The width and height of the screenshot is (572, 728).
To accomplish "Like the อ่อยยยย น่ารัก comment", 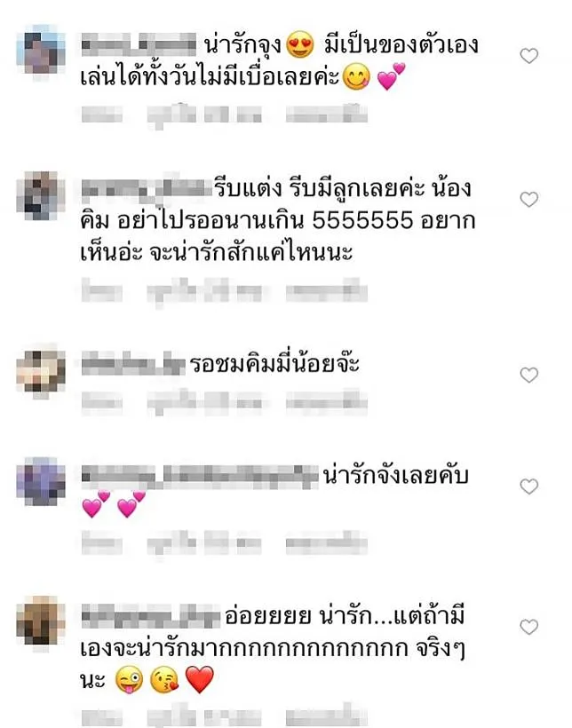I will coord(528,628).
